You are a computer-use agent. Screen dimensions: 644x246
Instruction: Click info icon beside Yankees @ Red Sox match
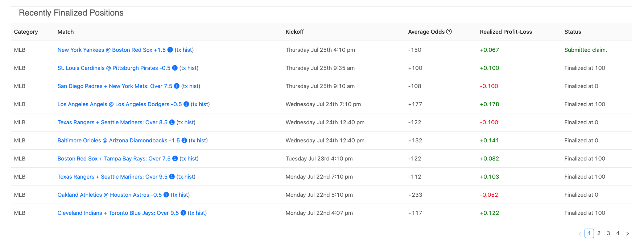170,50
